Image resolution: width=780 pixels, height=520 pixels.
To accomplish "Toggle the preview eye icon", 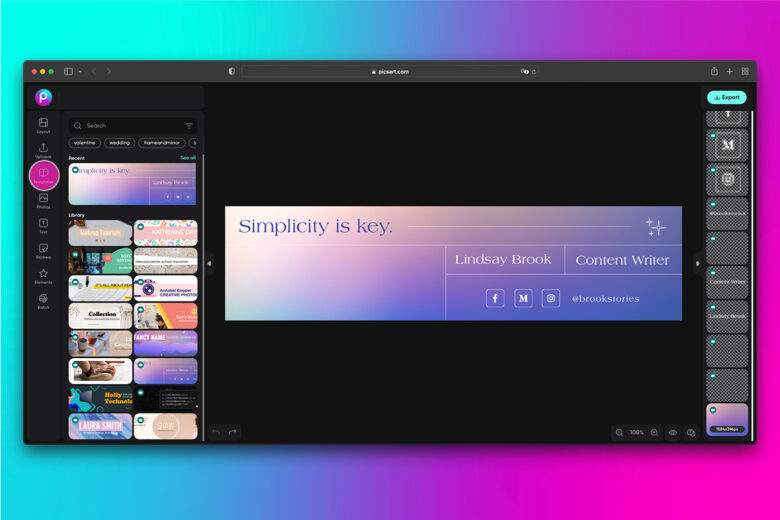I will point(673,433).
